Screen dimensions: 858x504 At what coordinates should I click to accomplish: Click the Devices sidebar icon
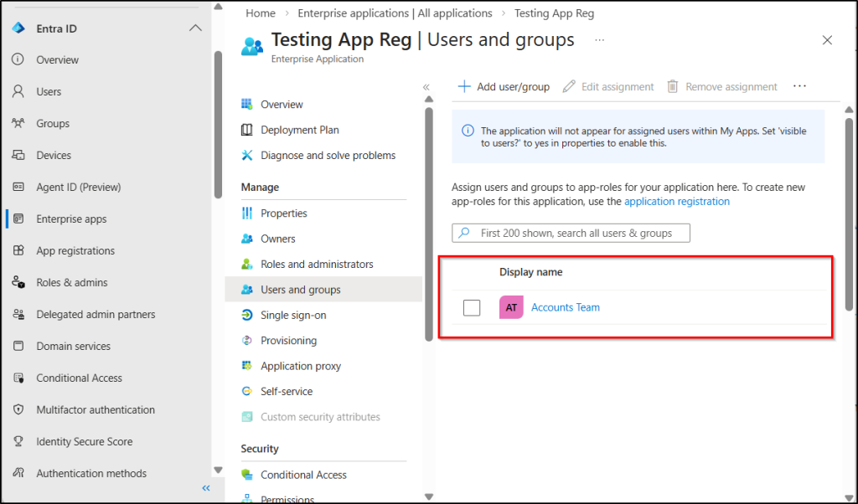click(x=18, y=155)
